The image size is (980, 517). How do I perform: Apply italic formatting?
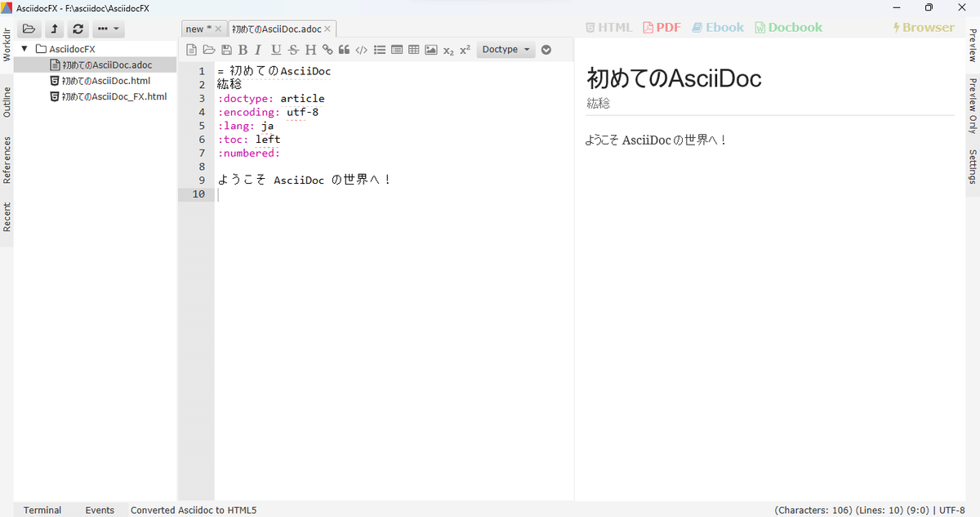(258, 49)
